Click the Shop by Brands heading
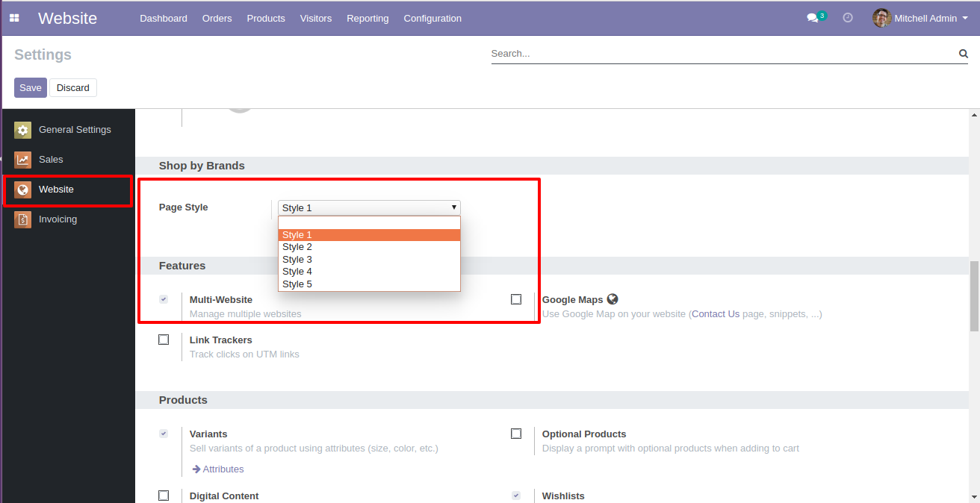980x503 pixels. click(202, 166)
